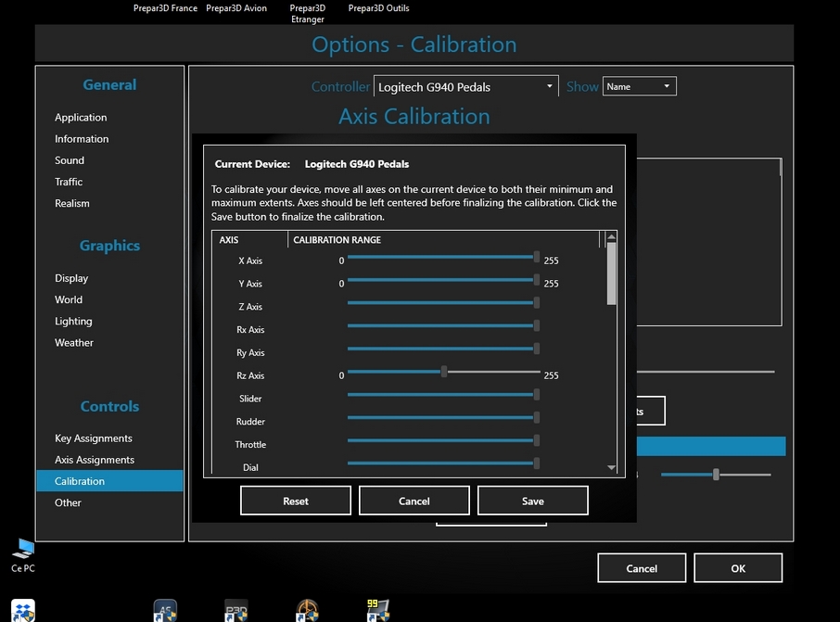The image size is (840, 622).
Task: Select the Throttle row label
Action: coord(250,445)
